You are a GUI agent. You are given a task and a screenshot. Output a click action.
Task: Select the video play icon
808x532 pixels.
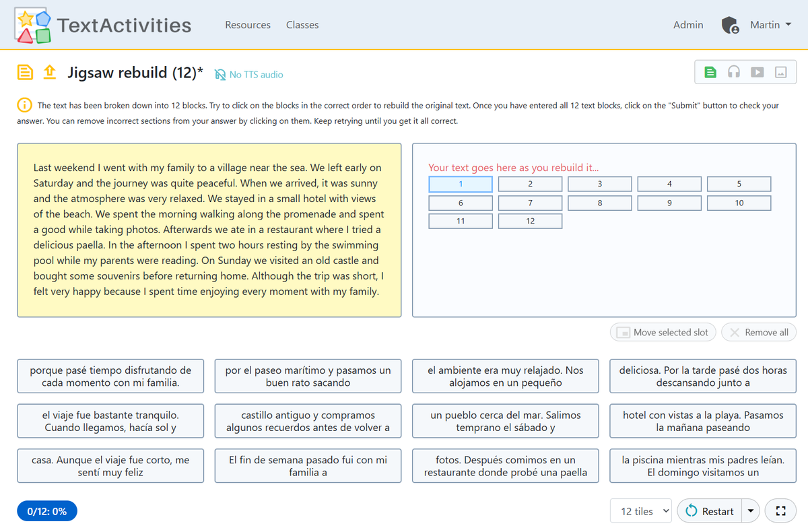pos(757,72)
